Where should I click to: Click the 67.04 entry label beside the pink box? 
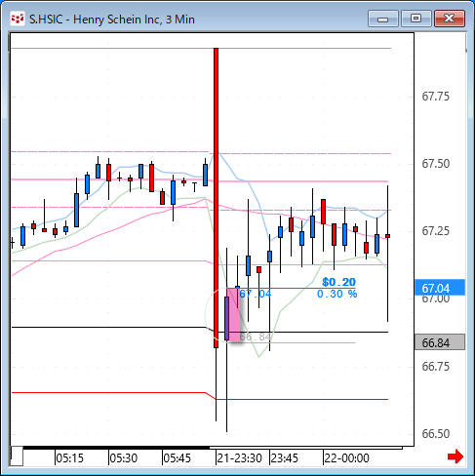256,294
